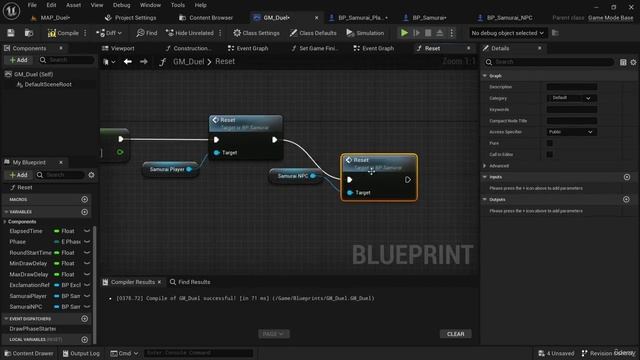The height and width of the screenshot is (360, 640).
Task: Click the Add button in Components panel
Action: 18,60
